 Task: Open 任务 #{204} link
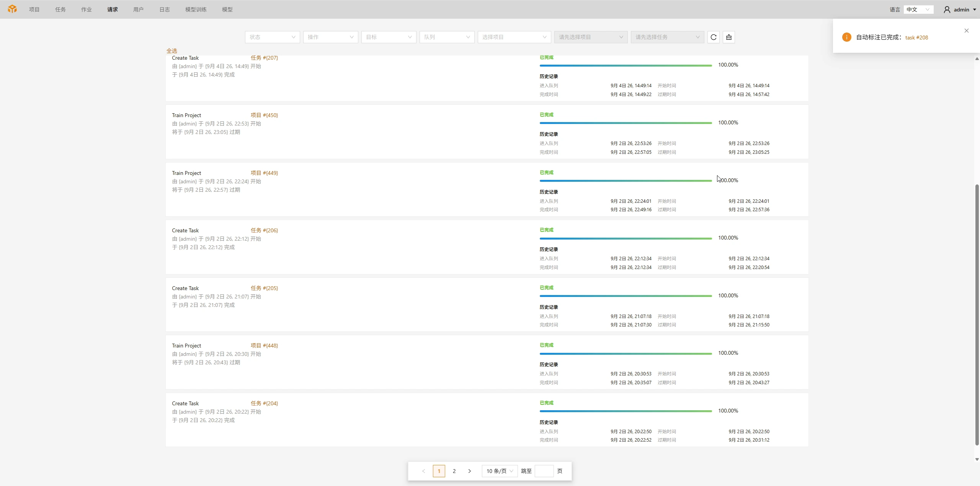coord(264,403)
